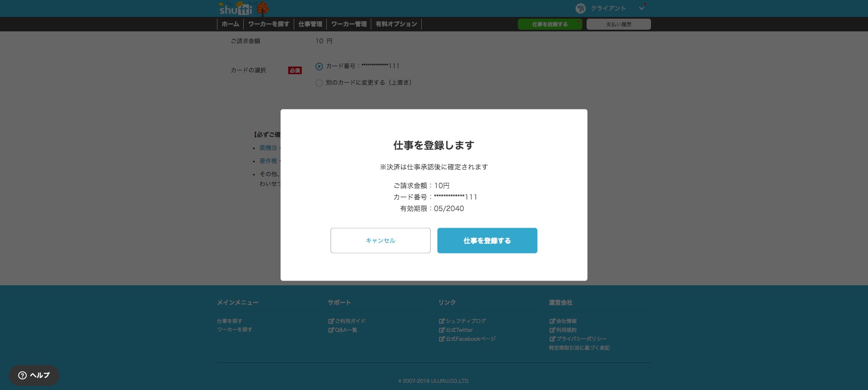Click the クライアント user name text

click(x=608, y=8)
